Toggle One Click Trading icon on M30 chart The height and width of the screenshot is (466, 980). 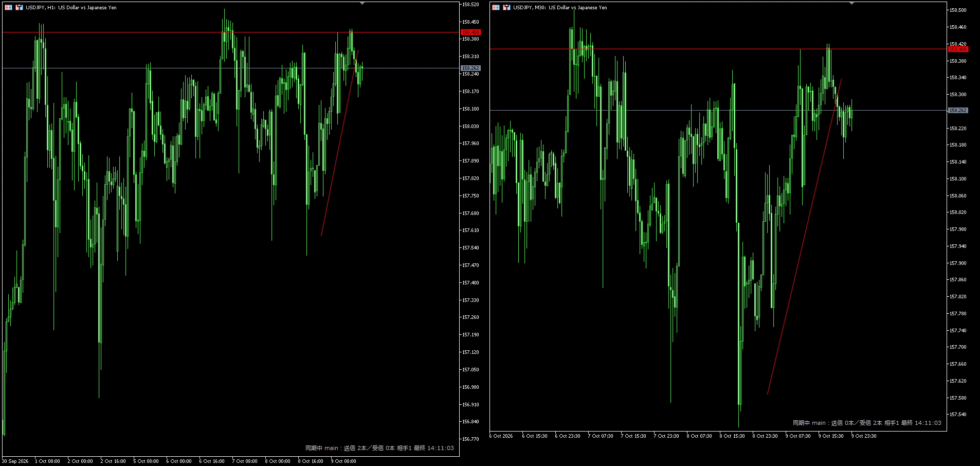[496, 8]
